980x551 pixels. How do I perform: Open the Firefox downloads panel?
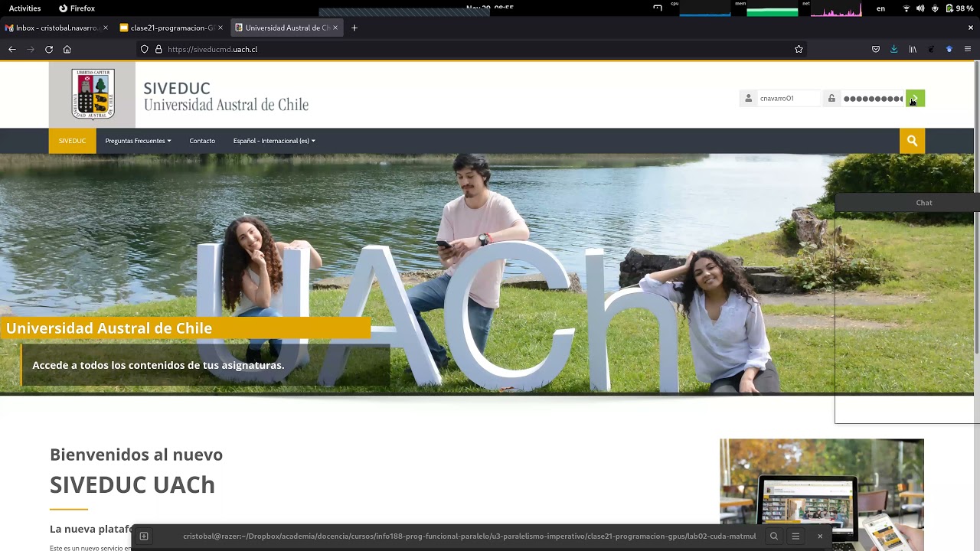coord(893,49)
